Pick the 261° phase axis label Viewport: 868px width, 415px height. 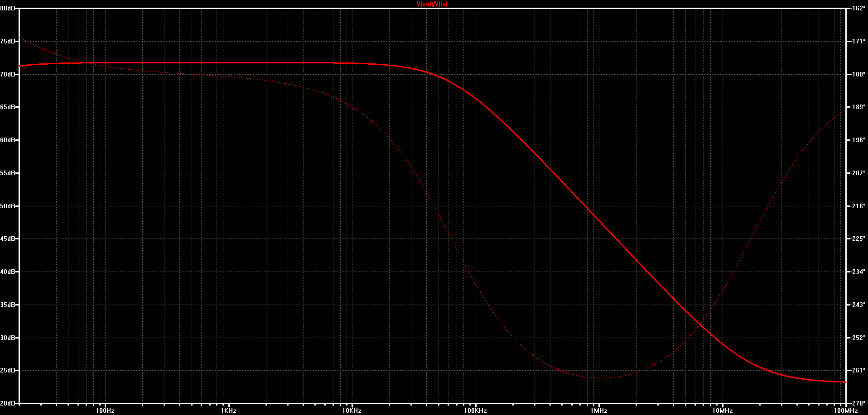click(x=858, y=370)
